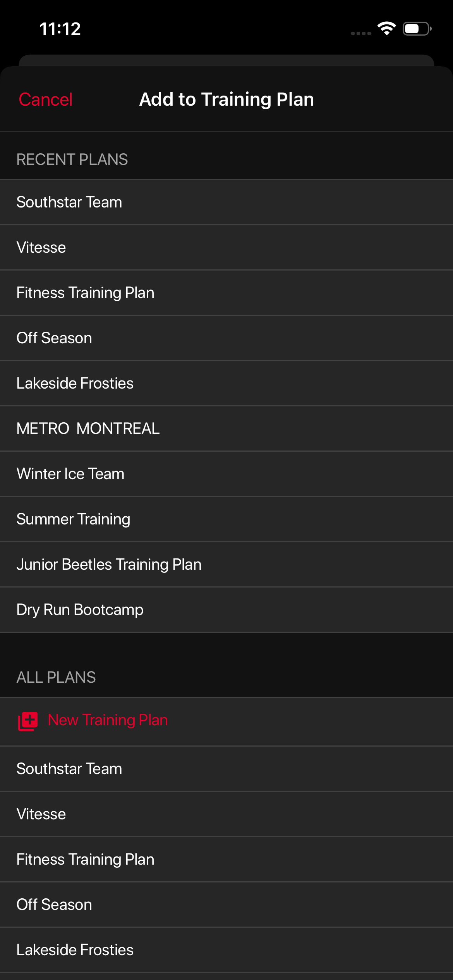Tap the ALL PLANS section header
Screen dimensions: 453x980
[56, 677]
